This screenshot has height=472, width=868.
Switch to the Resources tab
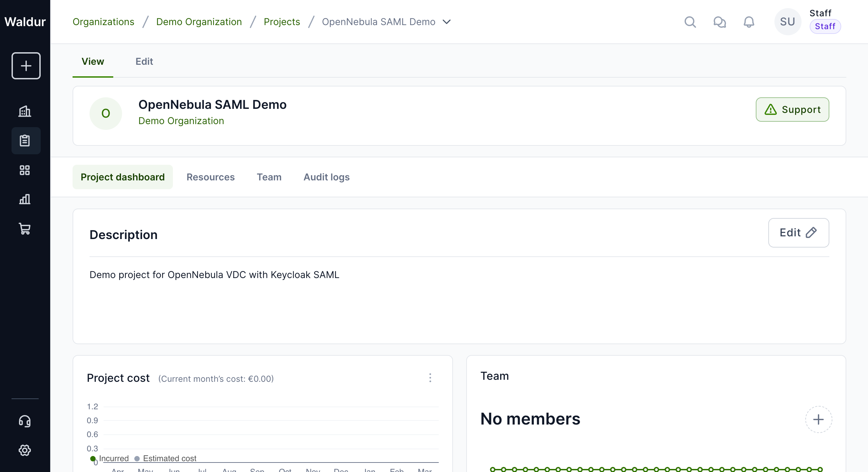pos(210,177)
